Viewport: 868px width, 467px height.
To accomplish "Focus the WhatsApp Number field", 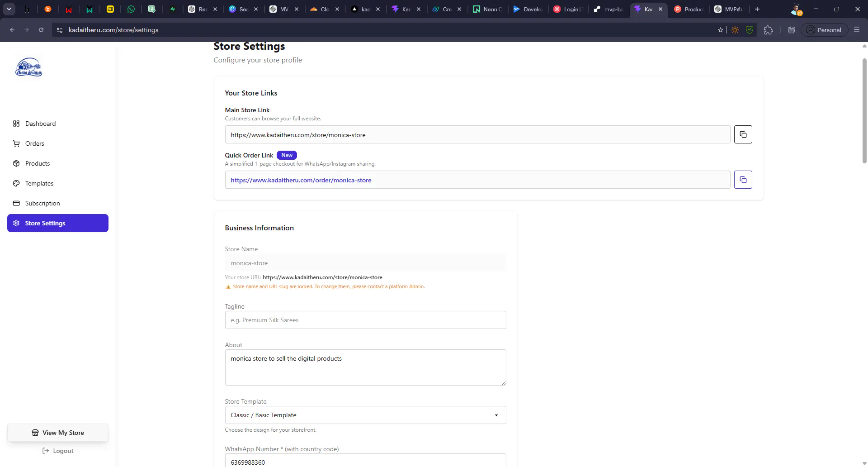I will (x=365, y=461).
